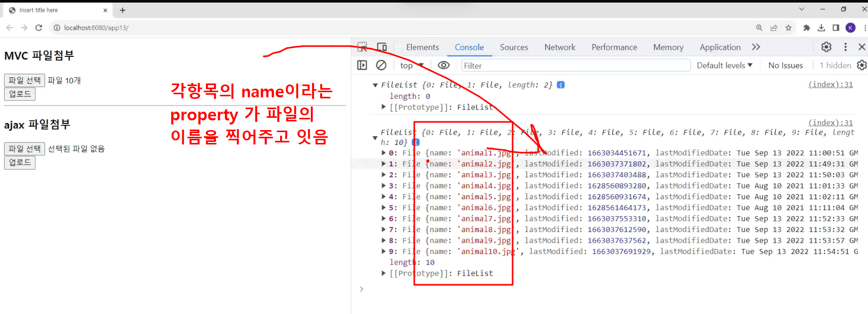This screenshot has height=314, width=868.
Task: Open DevTools settings gear
Action: [827, 47]
